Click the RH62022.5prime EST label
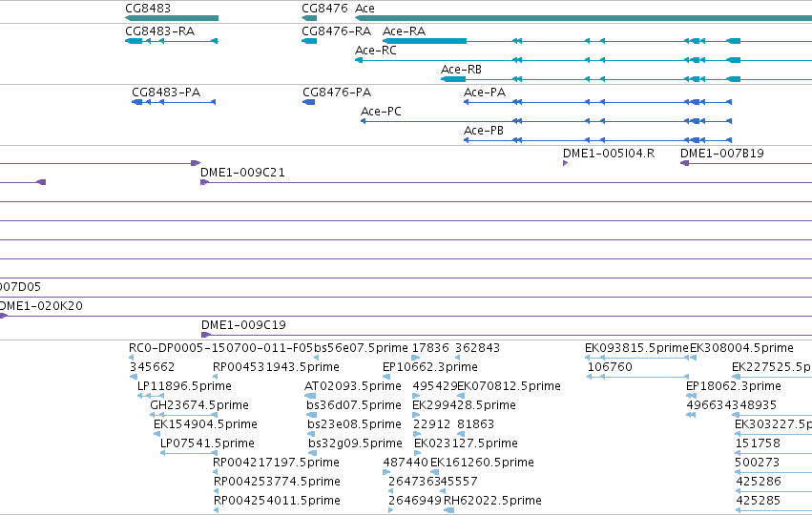 492,501
